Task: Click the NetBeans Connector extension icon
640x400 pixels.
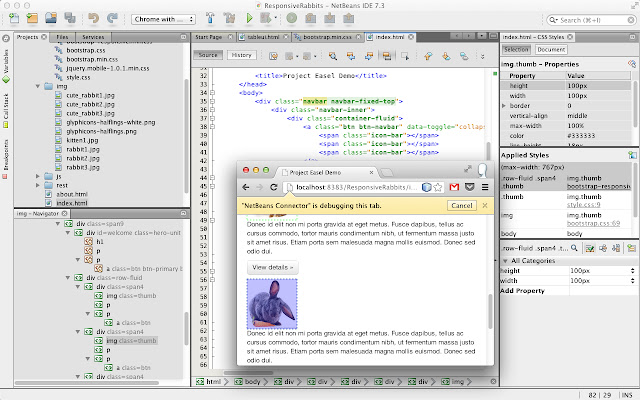Action: point(425,187)
